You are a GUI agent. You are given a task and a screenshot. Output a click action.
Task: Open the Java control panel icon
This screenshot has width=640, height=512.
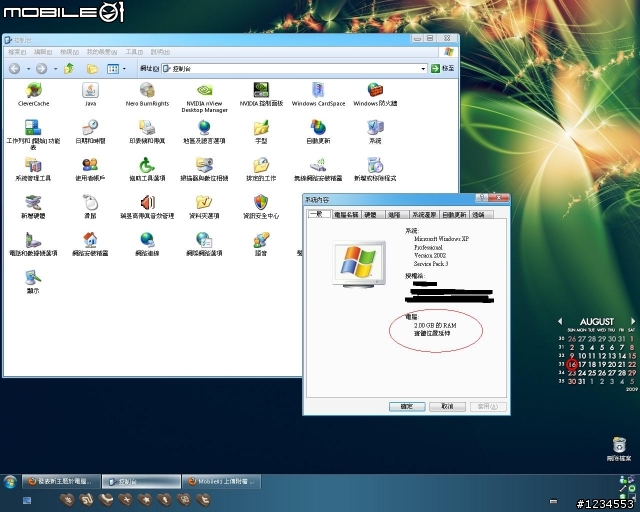pos(90,94)
